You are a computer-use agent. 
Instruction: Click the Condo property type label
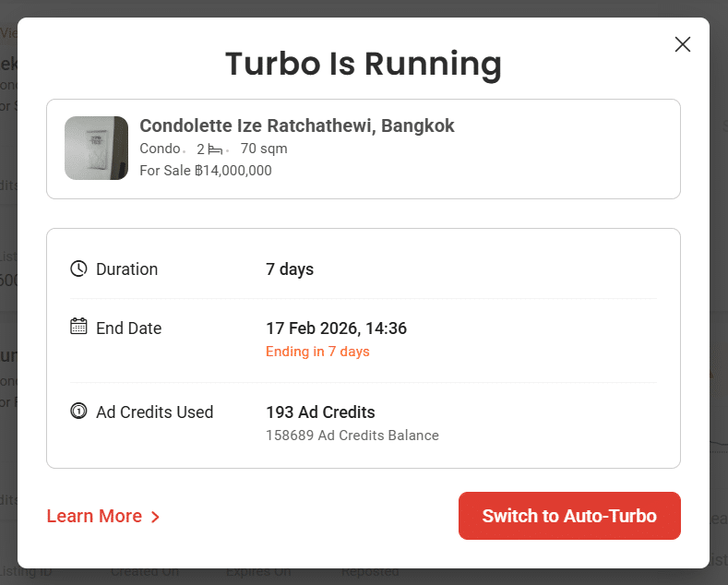(x=160, y=149)
